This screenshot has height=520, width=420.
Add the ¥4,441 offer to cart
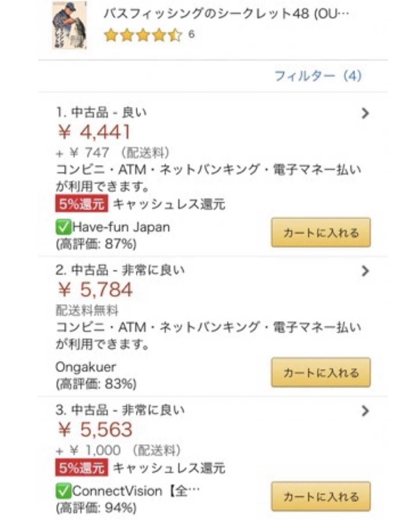(321, 232)
